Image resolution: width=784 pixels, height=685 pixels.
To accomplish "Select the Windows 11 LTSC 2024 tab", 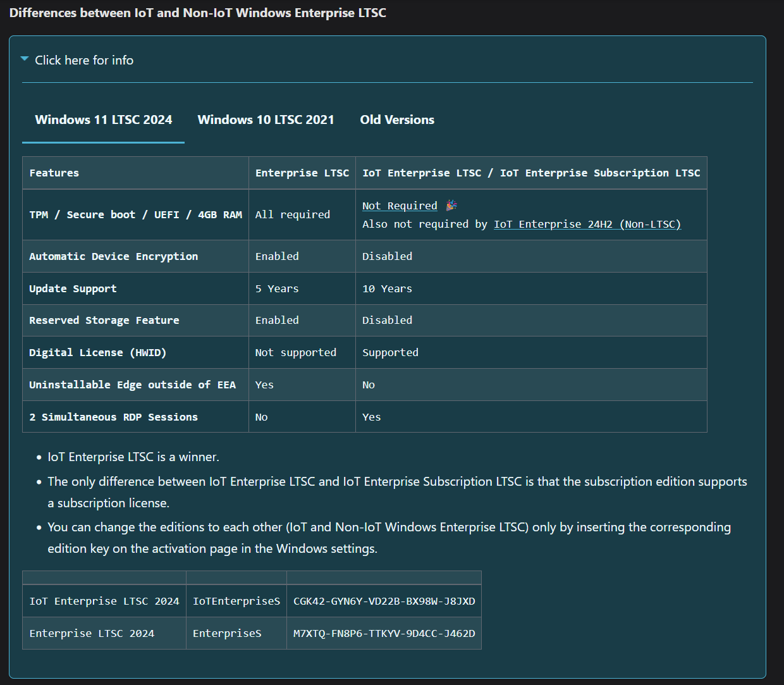I will pos(104,120).
